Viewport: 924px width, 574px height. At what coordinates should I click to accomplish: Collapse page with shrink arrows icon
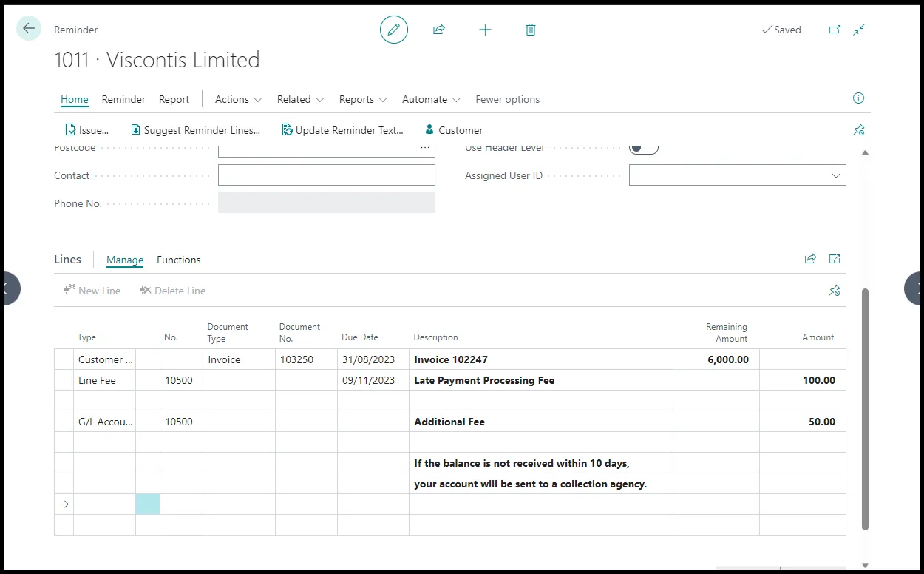[859, 30]
